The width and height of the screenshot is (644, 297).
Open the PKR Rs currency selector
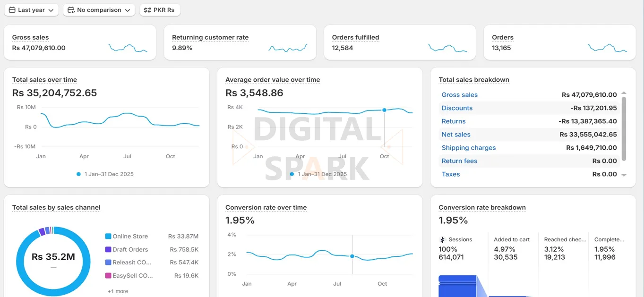tap(160, 9)
